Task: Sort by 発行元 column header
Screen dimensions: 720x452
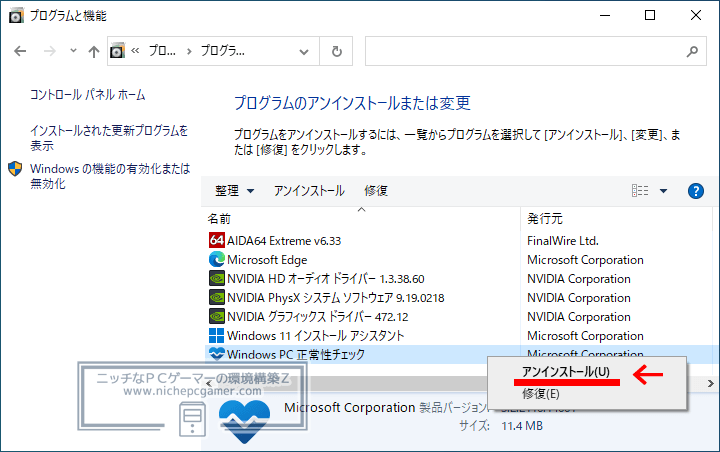Action: click(545, 219)
